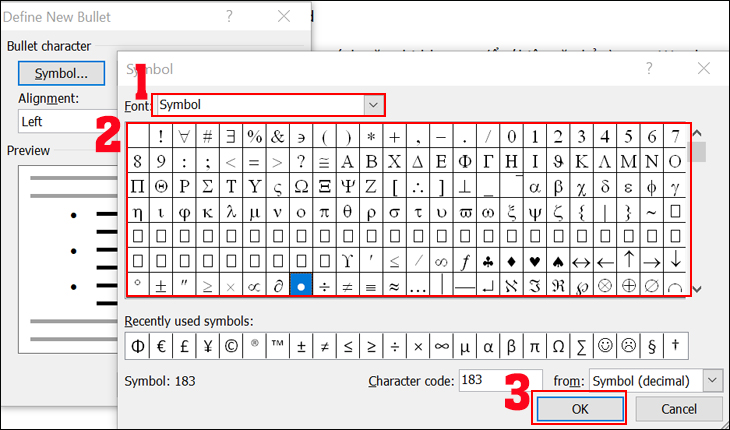
Task: Pick the frowning face in recently used symbols
Action: (628, 346)
